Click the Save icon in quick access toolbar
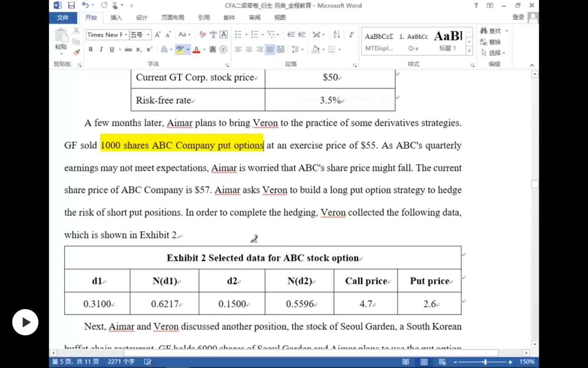588x368 pixels. pos(71,6)
